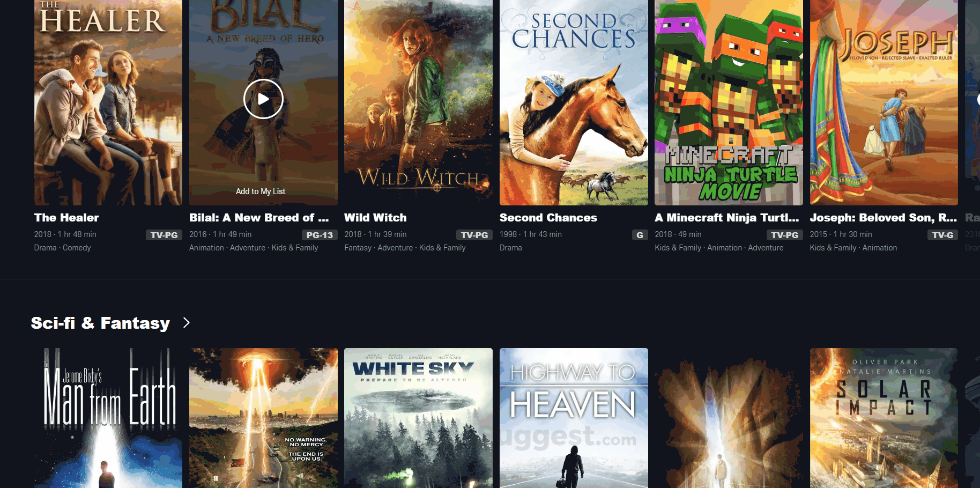This screenshot has width=980, height=488.
Task: Play Bilal: A New Breed of Hero
Action: point(262,99)
